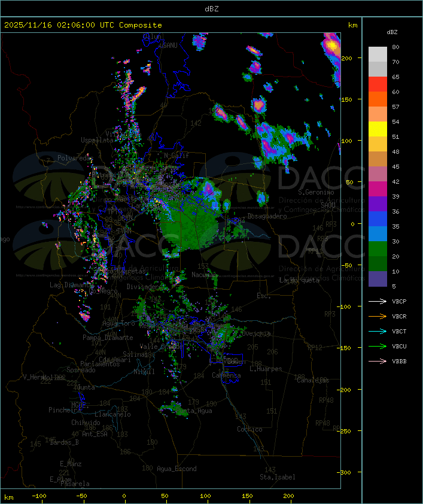This screenshot has width=423, height=504.
Task: Click the E_Manz place label
Action: (x=71, y=464)
